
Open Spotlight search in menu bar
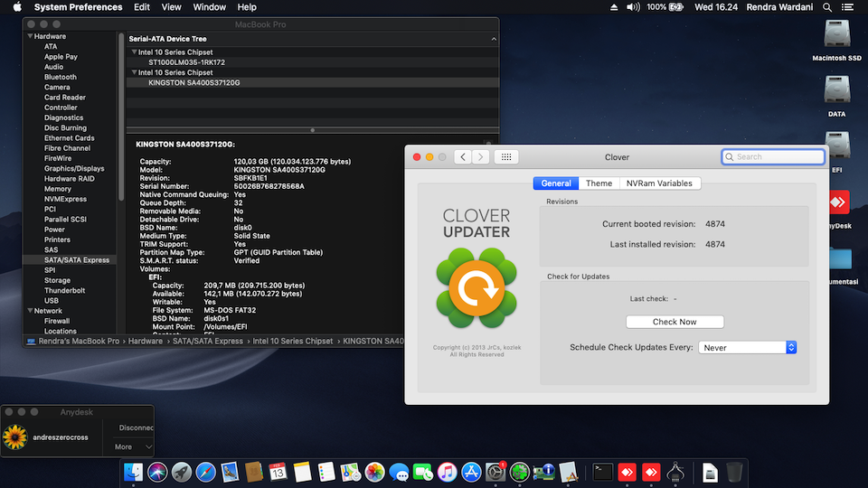tap(827, 7)
